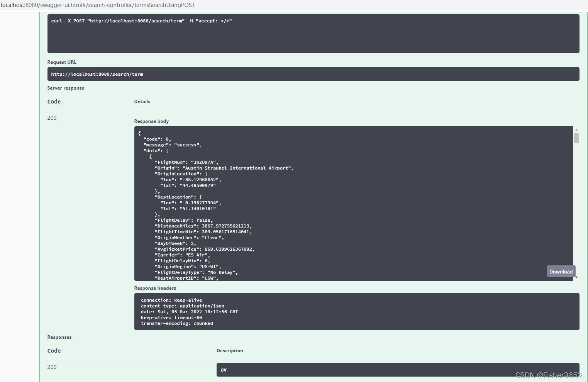Click the 200 code under Responses

[x=52, y=367]
